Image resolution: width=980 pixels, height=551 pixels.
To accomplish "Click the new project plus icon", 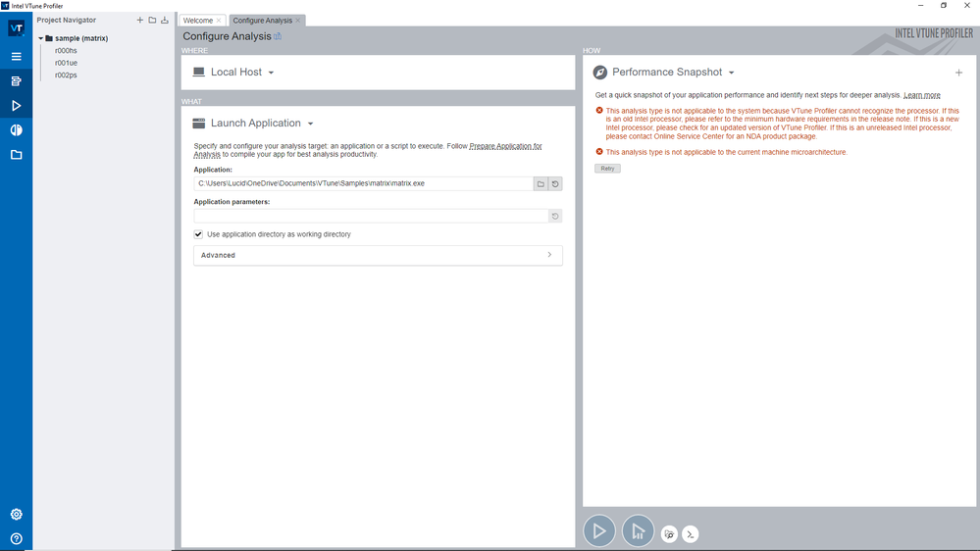I will (x=140, y=20).
